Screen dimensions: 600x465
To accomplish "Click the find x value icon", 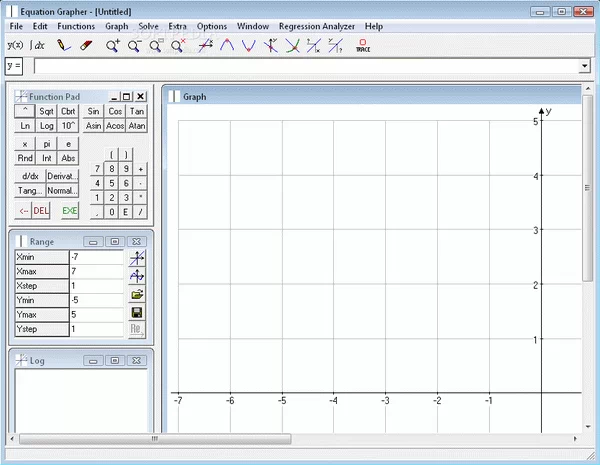I will pyautogui.click(x=313, y=46).
